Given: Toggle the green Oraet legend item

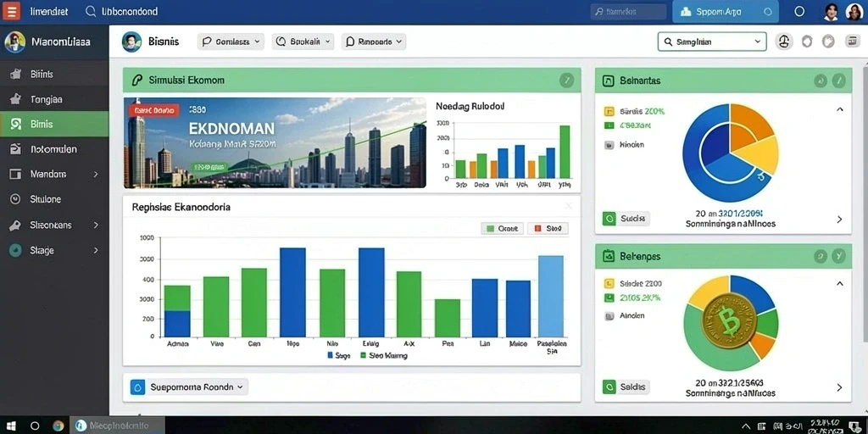Looking at the screenshot, I should tap(502, 228).
